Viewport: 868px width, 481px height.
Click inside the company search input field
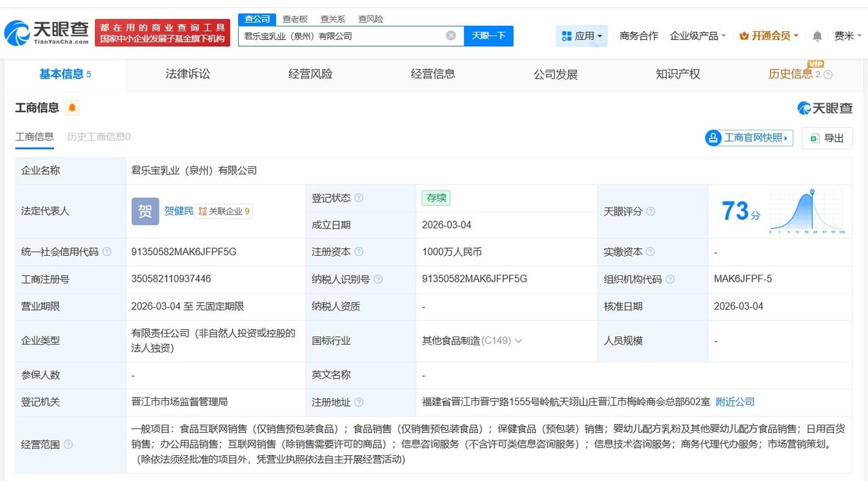pos(339,35)
